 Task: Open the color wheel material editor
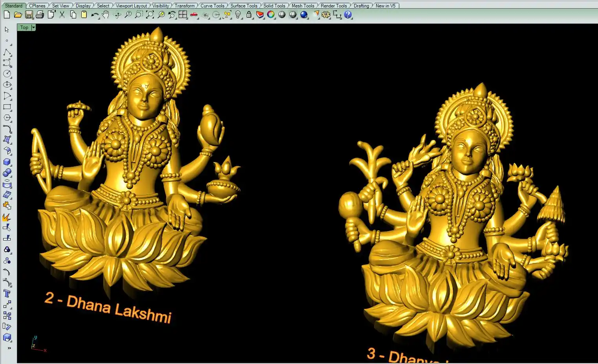(271, 15)
